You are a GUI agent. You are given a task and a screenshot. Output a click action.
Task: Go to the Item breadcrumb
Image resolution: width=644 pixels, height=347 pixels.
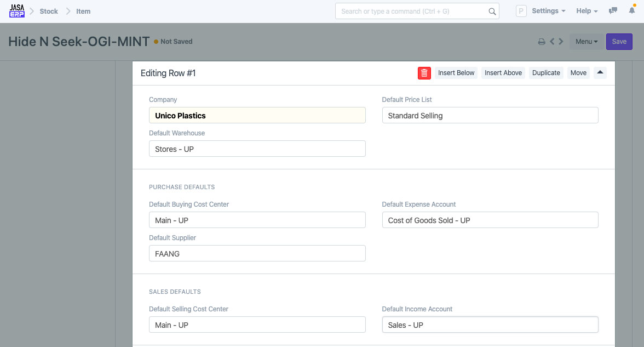[x=83, y=11]
